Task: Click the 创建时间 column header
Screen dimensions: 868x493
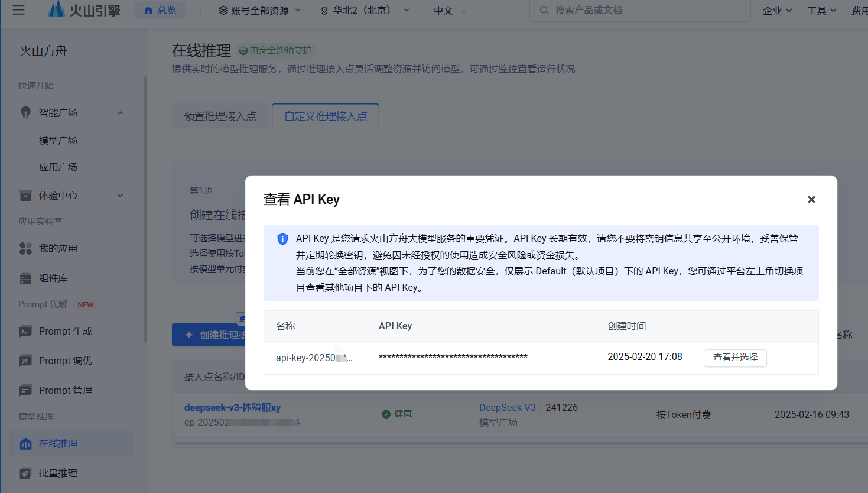Action: click(627, 326)
